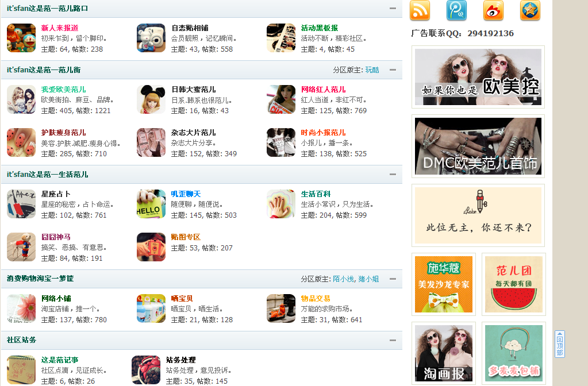Open the 星座占卜 forum link
This screenshot has height=386, width=588.
tap(56, 194)
